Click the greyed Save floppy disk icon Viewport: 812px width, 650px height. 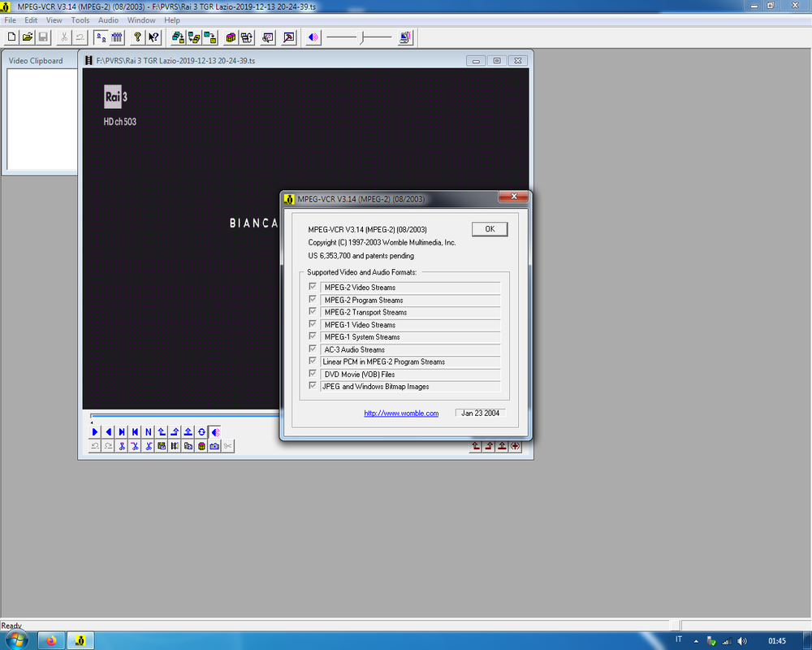[x=44, y=37]
